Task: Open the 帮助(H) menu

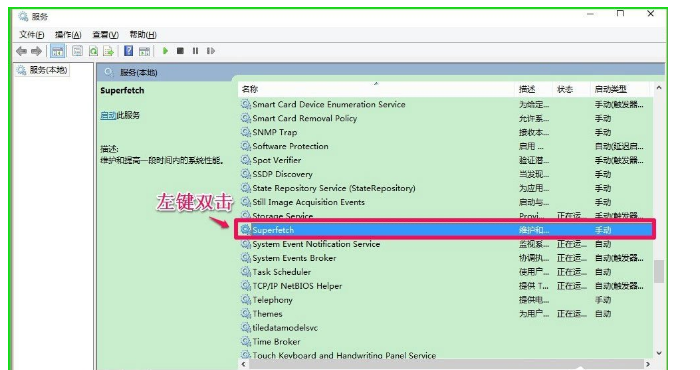Action: (143, 34)
